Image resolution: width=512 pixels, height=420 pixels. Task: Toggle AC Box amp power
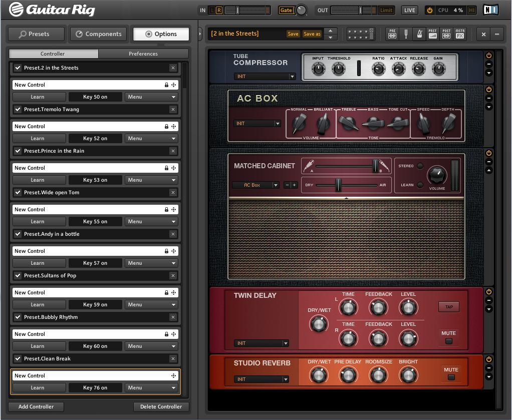(488, 90)
